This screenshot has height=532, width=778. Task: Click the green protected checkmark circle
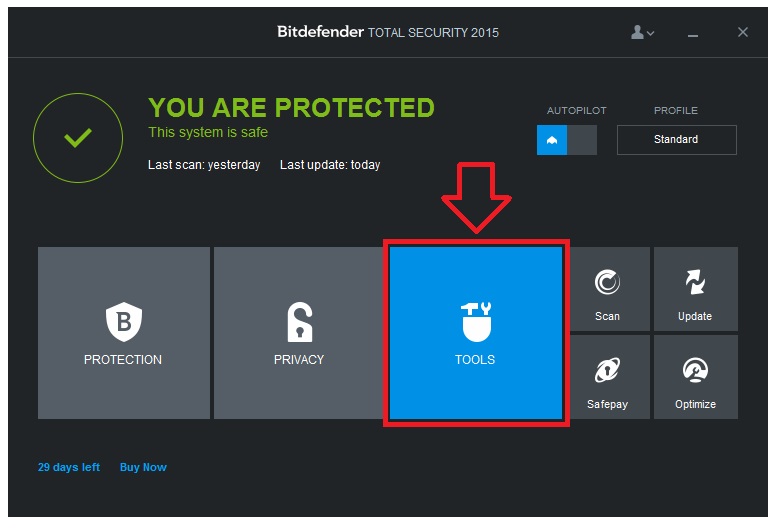click(x=78, y=138)
